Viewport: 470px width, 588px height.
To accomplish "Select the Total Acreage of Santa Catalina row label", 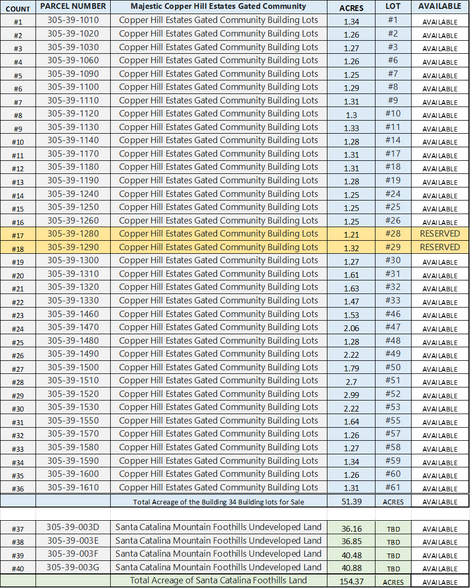I will (x=219, y=580).
